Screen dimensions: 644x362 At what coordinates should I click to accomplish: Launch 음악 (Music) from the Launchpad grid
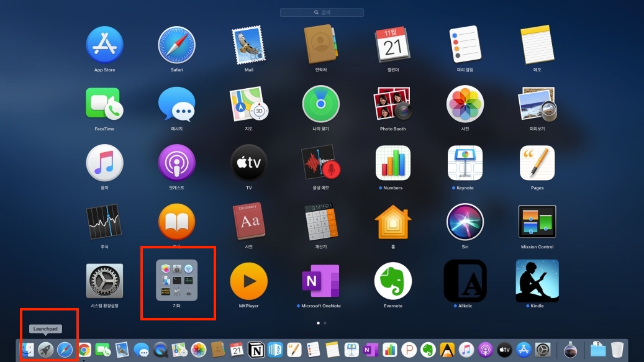click(104, 163)
